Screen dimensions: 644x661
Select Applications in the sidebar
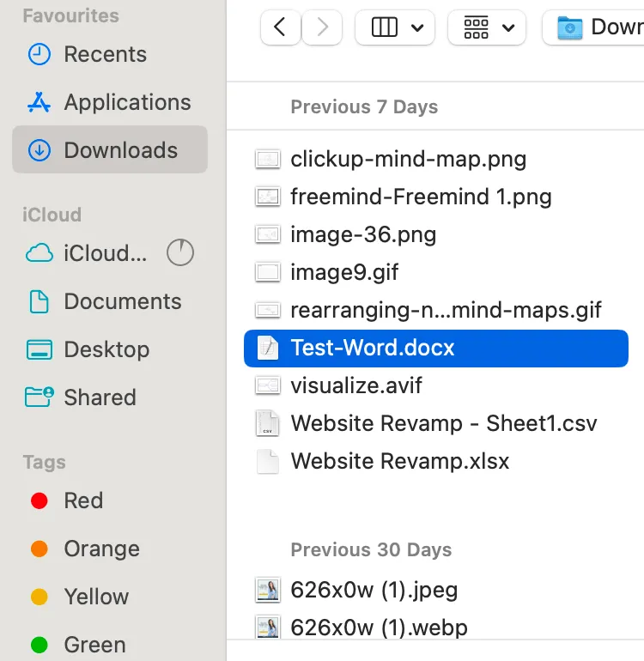127,102
